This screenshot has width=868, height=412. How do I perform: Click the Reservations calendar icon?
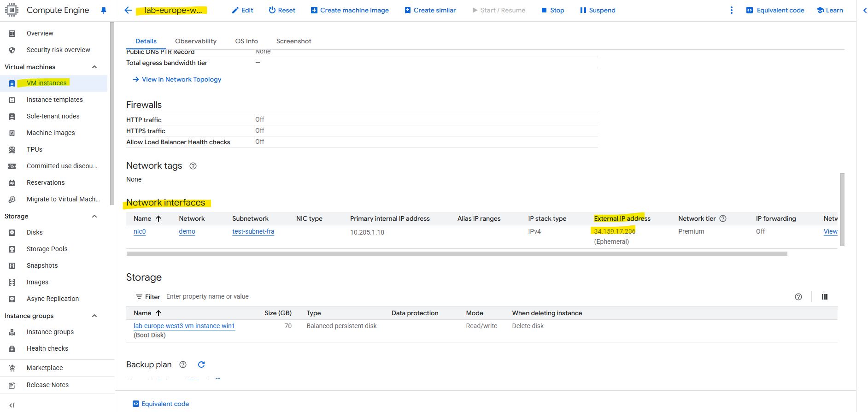coord(12,182)
